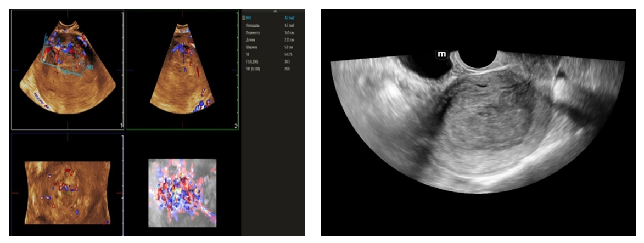
Task: Select the 3D vascular rendering in bottom-right
Action: [182, 193]
